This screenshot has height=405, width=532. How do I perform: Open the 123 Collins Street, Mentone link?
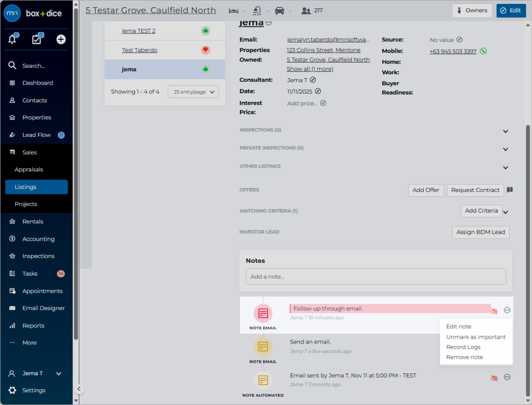coord(323,50)
